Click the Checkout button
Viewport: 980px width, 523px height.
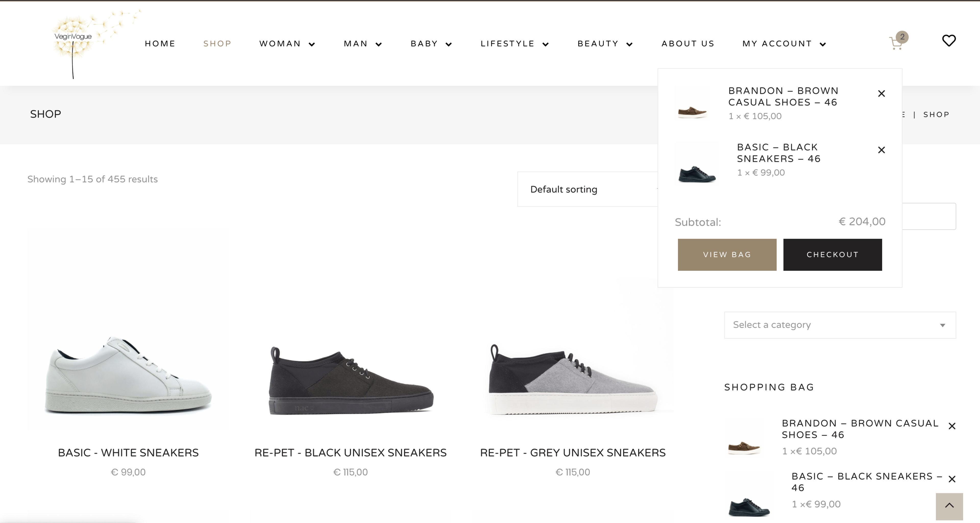coord(832,255)
